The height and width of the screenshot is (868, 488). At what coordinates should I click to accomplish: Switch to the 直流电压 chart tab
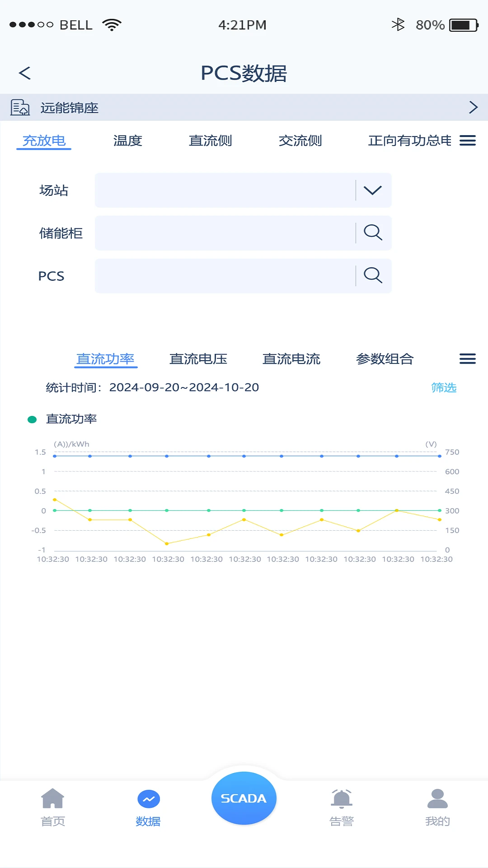click(198, 359)
